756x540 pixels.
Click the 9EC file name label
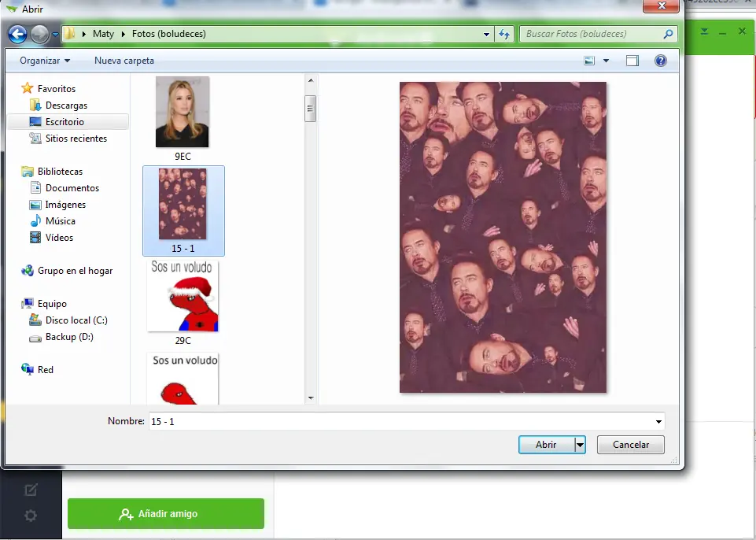pyautogui.click(x=183, y=157)
